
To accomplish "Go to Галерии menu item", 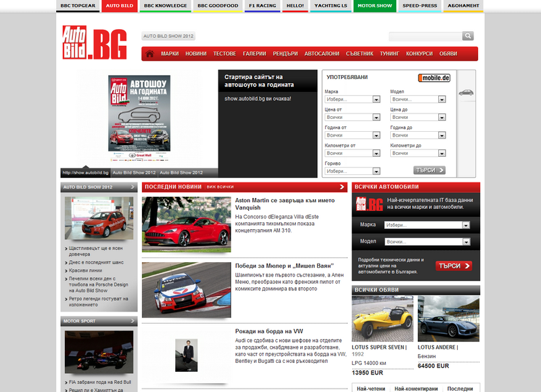I will [254, 54].
